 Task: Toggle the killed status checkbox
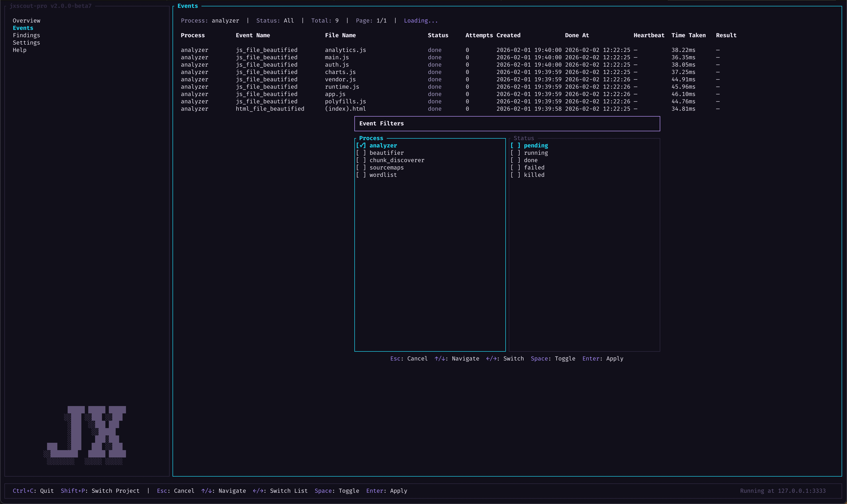coord(515,175)
